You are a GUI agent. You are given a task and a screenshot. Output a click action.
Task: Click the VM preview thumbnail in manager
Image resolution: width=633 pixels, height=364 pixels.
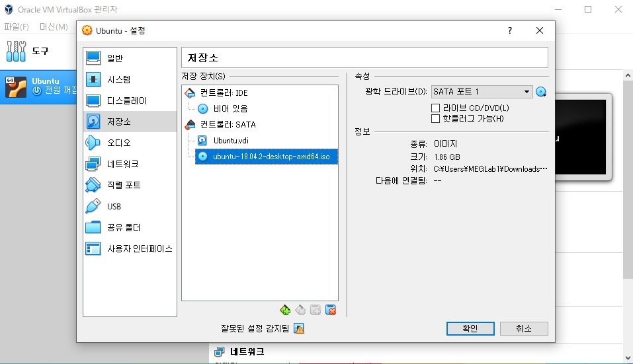point(583,137)
